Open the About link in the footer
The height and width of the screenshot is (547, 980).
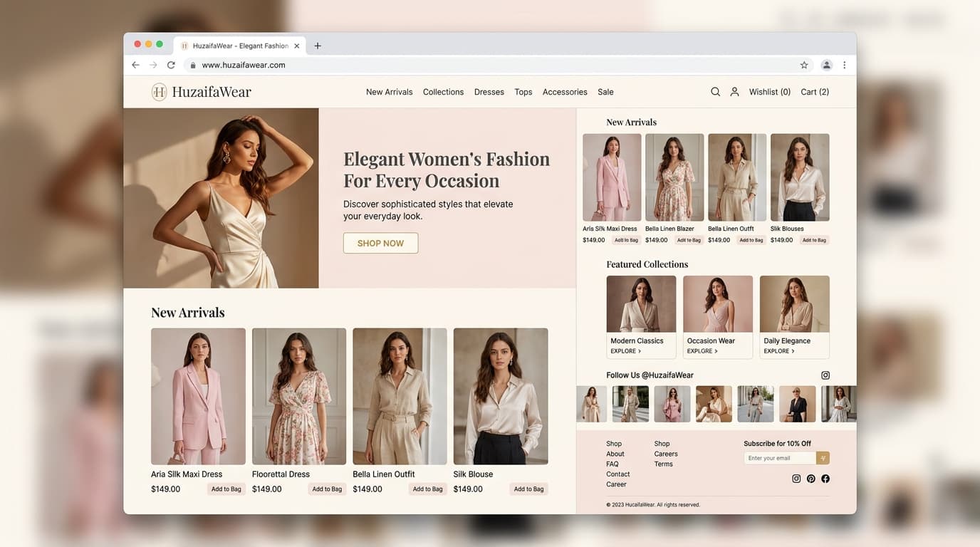[x=615, y=454]
